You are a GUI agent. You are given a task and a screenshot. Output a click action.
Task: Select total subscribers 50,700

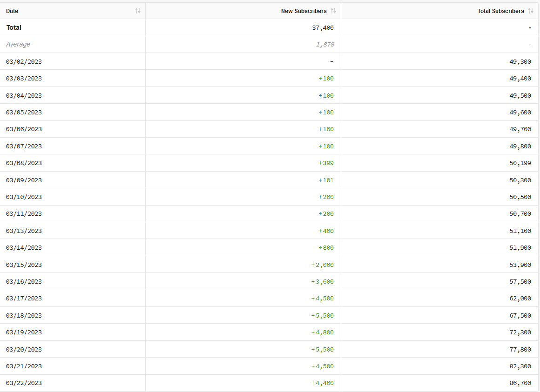coord(520,214)
